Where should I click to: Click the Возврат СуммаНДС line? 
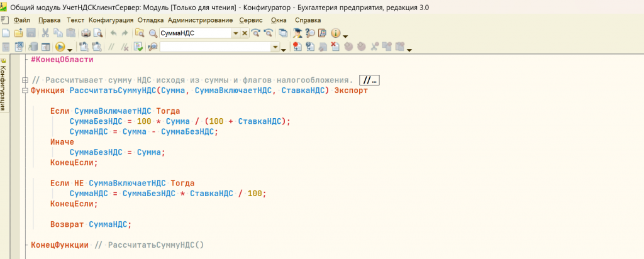(x=91, y=224)
